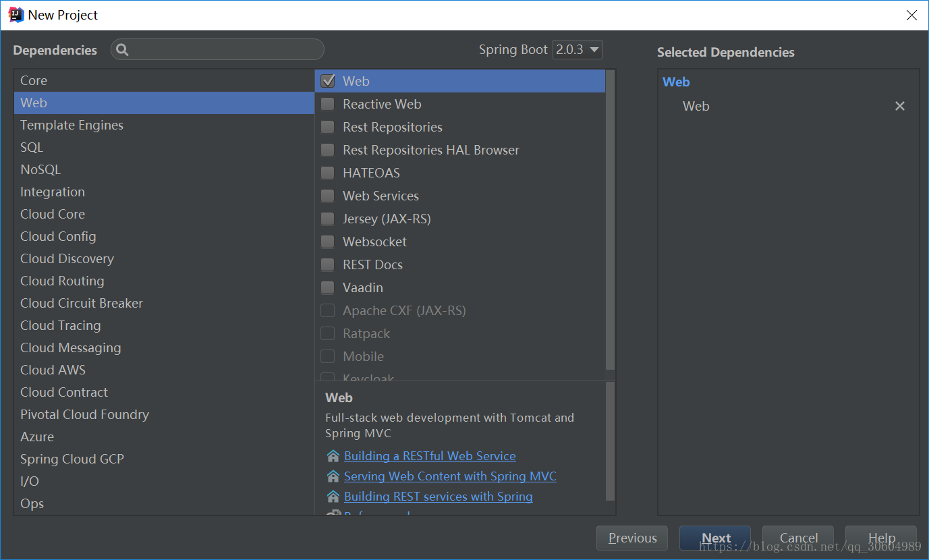Select the Ops category
929x560 pixels.
164,503
